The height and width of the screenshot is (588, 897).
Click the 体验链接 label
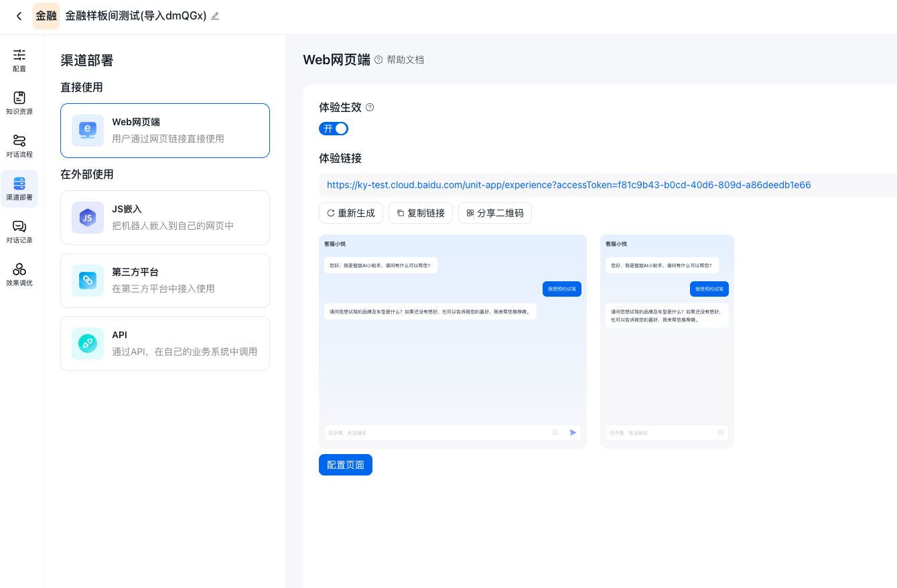tap(340, 158)
